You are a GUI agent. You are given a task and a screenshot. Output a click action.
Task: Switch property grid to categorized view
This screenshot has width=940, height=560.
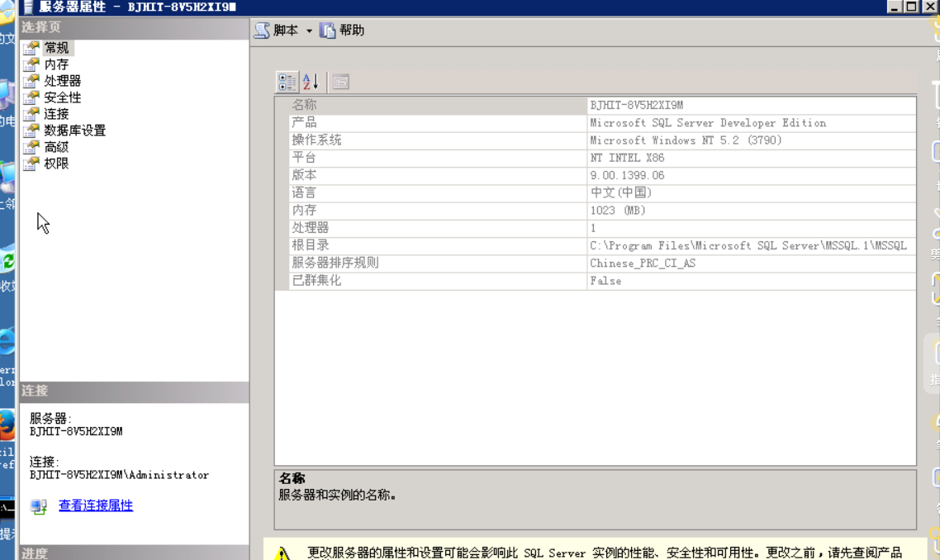(287, 82)
